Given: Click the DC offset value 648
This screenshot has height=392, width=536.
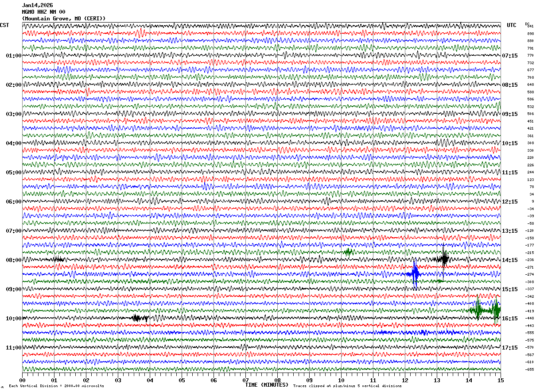Looking at the screenshot, I should (x=530, y=85).
